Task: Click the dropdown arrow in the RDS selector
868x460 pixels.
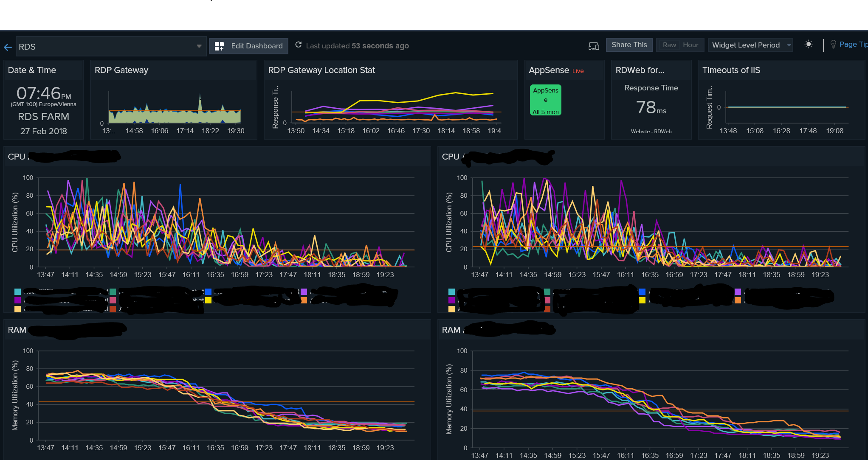Action: pyautogui.click(x=199, y=46)
